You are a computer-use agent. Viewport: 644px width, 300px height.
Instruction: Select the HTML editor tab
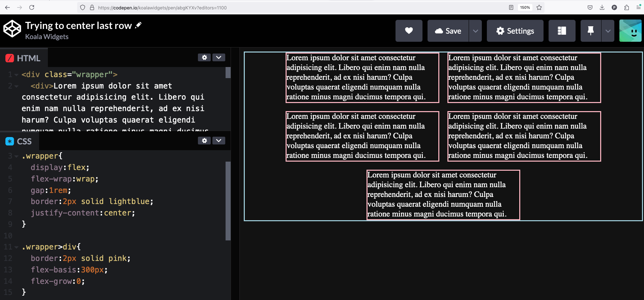click(24, 58)
